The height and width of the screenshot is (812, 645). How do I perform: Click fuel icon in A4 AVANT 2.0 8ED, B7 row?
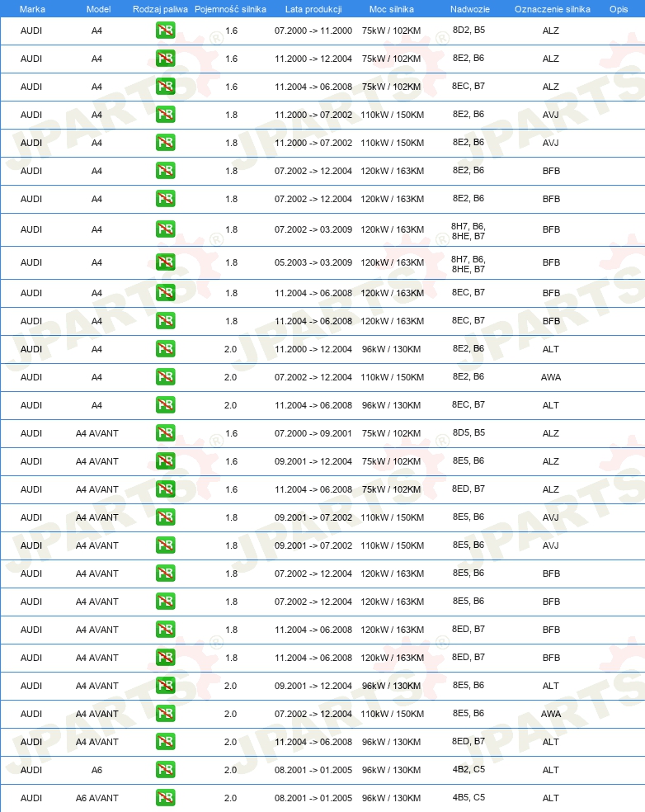(165, 742)
